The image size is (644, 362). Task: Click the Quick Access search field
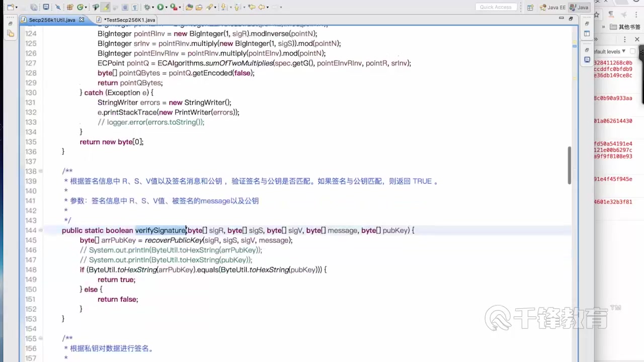point(496,7)
